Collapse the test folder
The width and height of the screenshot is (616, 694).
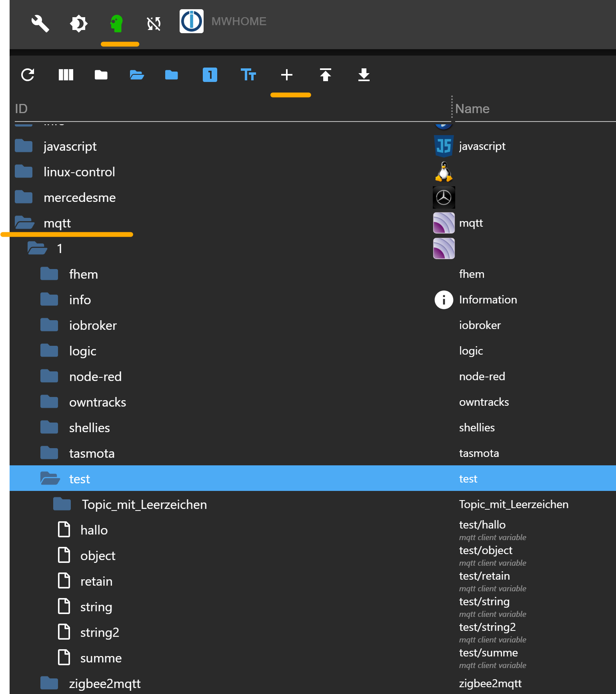pyautogui.click(x=50, y=479)
